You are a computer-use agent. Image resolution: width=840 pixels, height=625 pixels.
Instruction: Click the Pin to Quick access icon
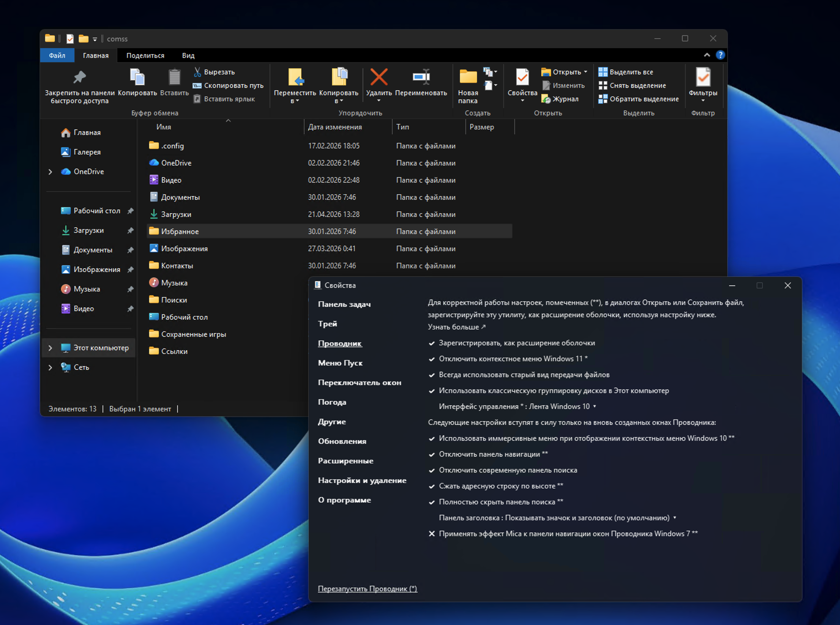point(80,78)
